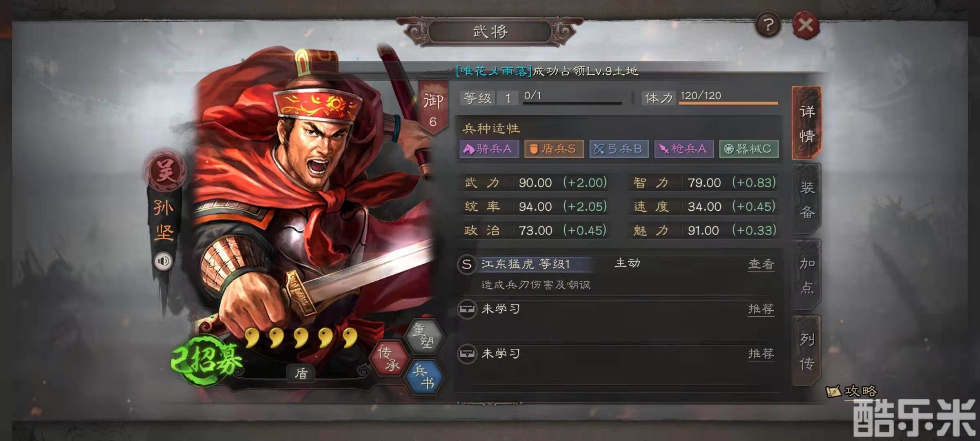Click the second 未学习 skill slot icon

467,354
